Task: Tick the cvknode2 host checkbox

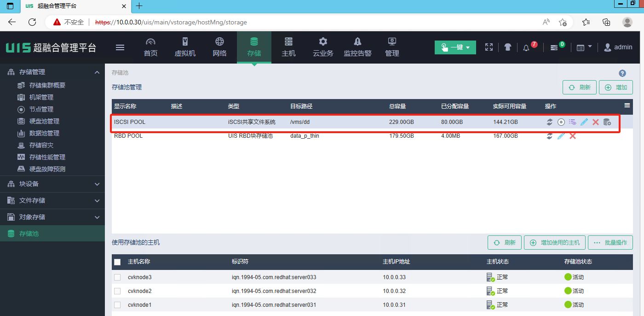Action: (117, 291)
